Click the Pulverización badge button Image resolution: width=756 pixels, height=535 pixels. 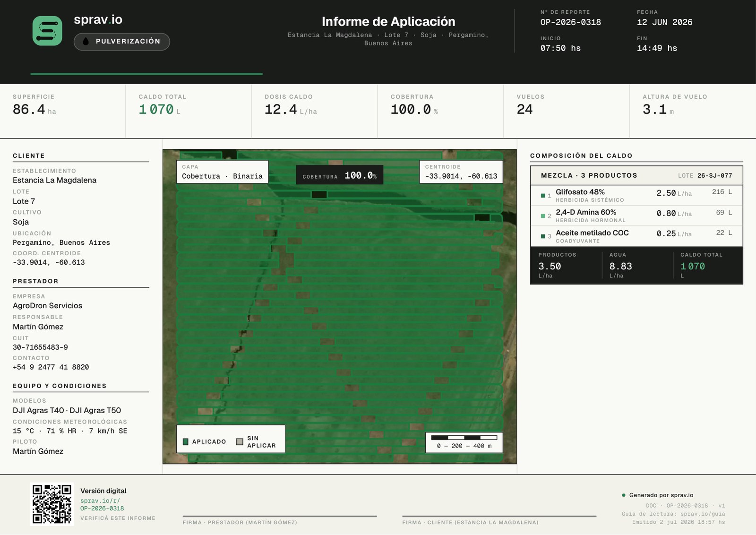pyautogui.click(x=122, y=42)
